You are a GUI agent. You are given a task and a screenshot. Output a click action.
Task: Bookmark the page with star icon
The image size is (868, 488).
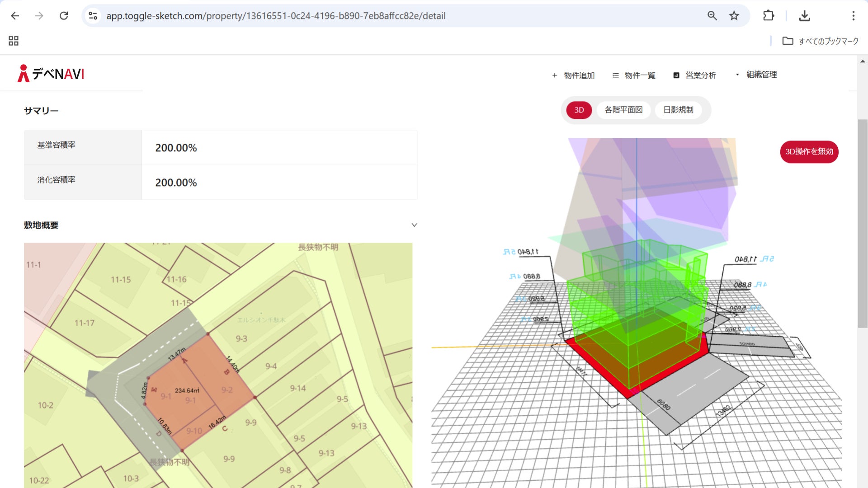click(734, 16)
